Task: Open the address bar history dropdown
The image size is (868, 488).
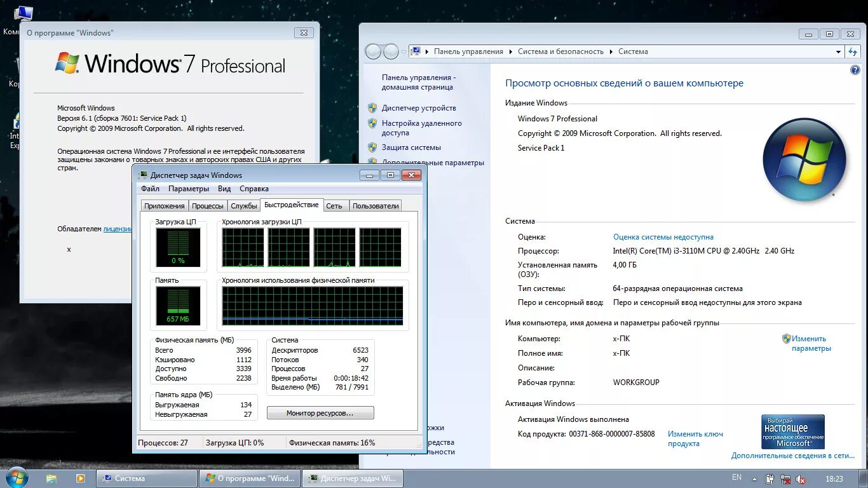Action: [x=838, y=51]
